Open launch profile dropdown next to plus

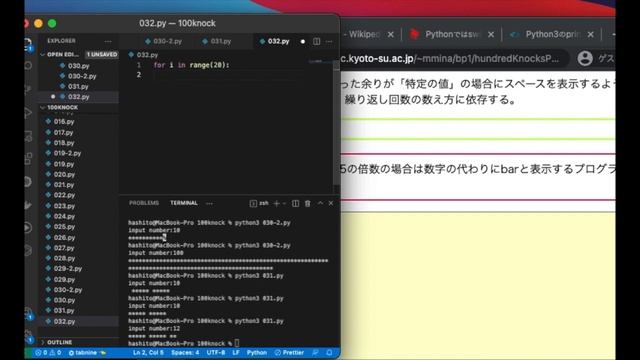284,203
